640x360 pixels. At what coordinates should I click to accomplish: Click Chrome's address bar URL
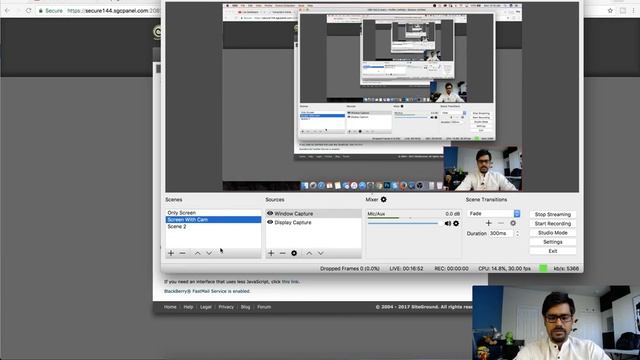tap(114, 11)
